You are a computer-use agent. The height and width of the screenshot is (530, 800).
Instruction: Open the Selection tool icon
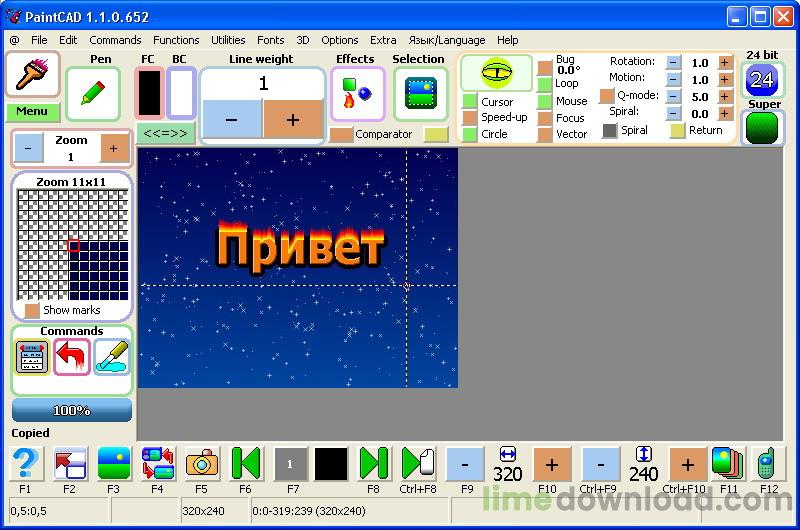420,94
